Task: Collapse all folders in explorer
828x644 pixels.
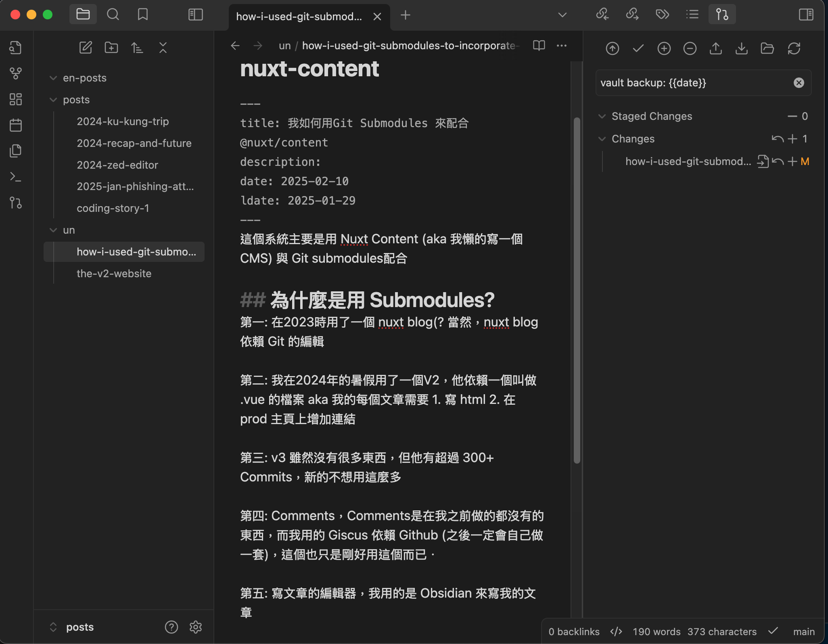Action: (x=163, y=48)
